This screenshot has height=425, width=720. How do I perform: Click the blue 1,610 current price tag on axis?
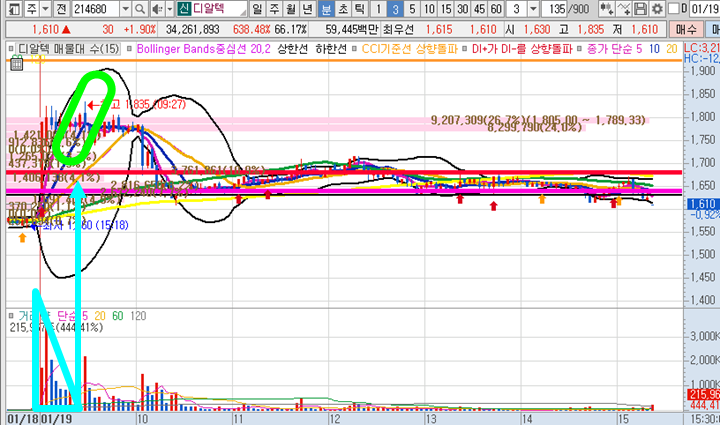click(702, 204)
